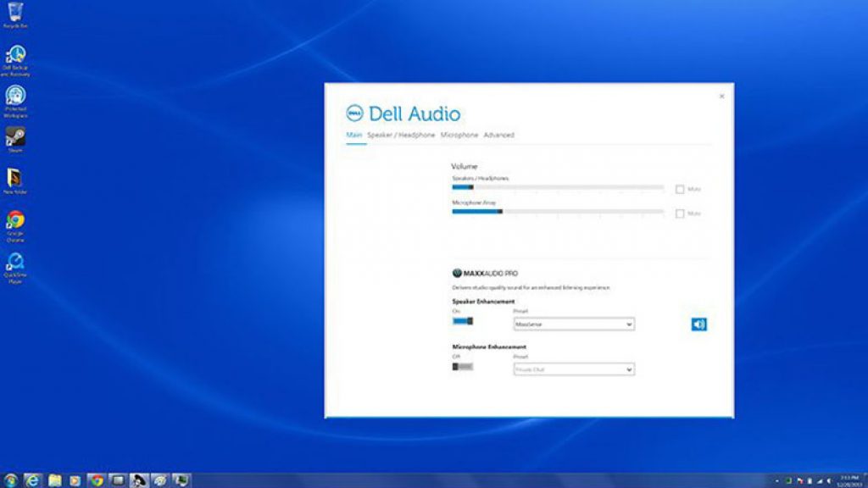Click the taskbar clock
This screenshot has height=488, width=868.
tap(849, 481)
